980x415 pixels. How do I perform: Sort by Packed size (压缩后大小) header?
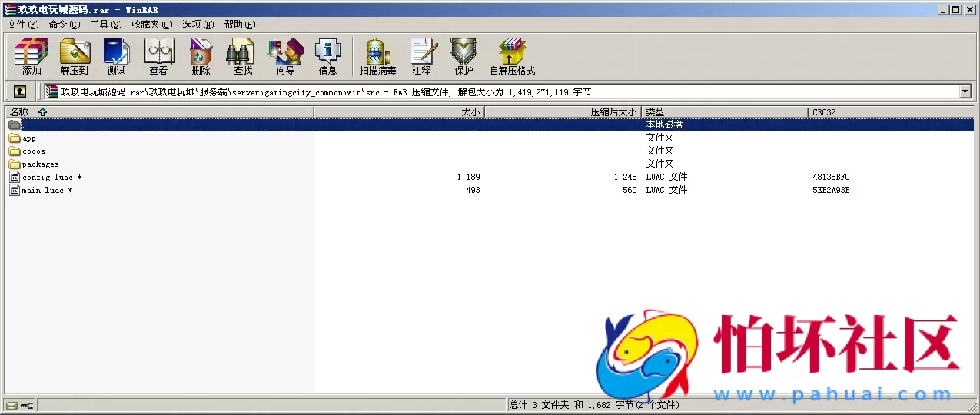coord(563,112)
